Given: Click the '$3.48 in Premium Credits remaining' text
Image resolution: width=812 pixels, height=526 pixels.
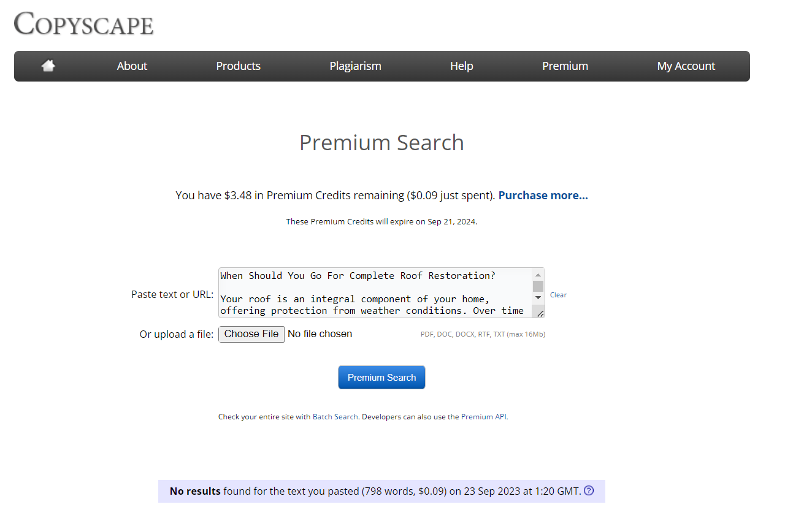Looking at the screenshot, I should tap(314, 195).
